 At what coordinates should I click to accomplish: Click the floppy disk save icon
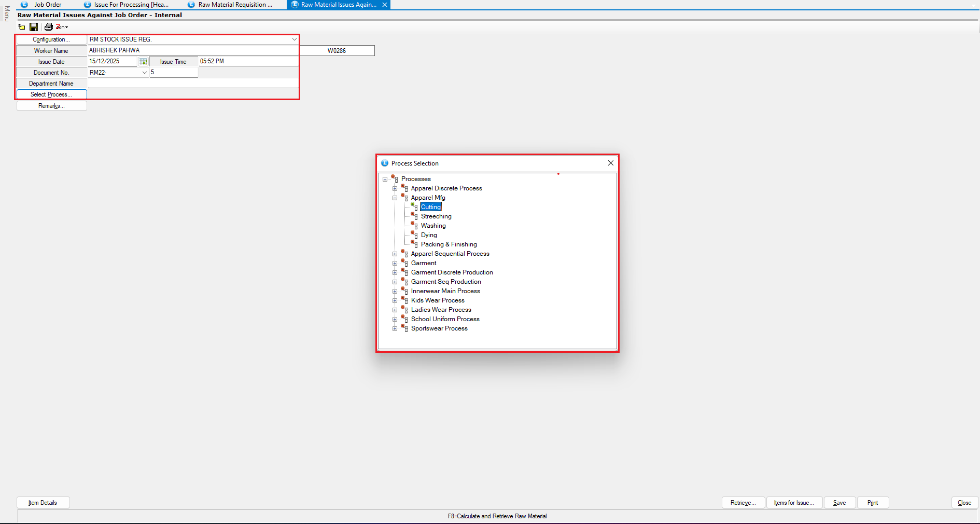[x=34, y=27]
